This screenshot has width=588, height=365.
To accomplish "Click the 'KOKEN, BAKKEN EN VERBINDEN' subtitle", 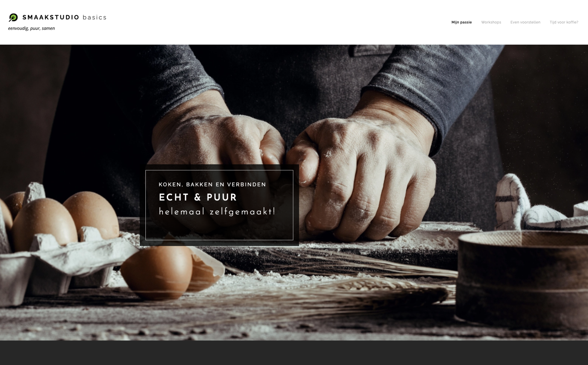I will pos(212,185).
